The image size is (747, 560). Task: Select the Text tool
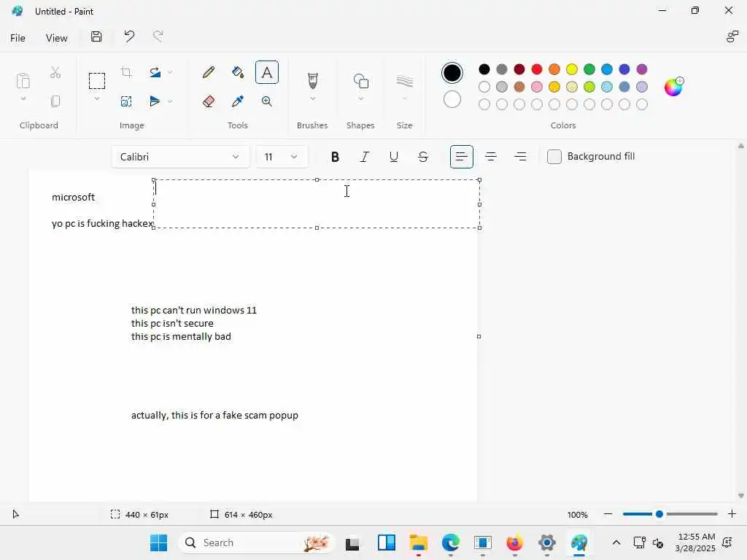pyautogui.click(x=267, y=72)
